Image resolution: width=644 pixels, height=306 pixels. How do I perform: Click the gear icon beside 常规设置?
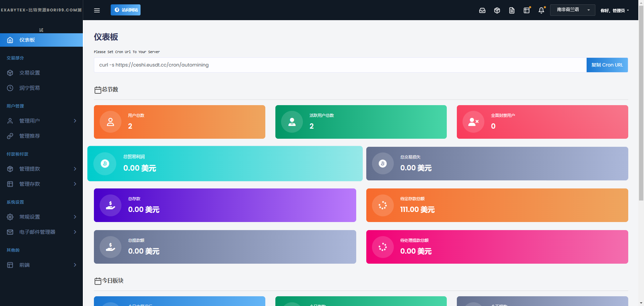coord(10,217)
